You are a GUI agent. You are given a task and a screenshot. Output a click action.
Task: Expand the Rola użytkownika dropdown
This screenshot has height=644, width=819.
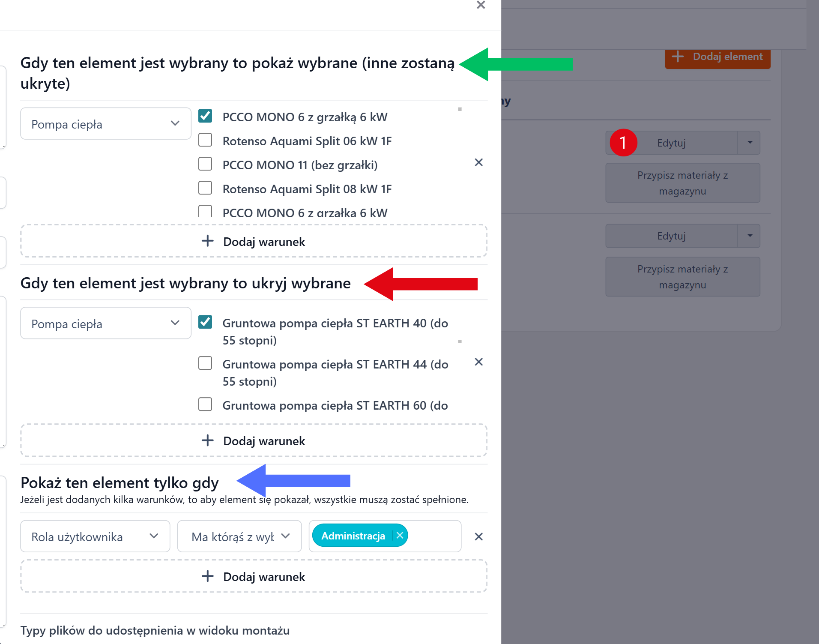tap(95, 536)
